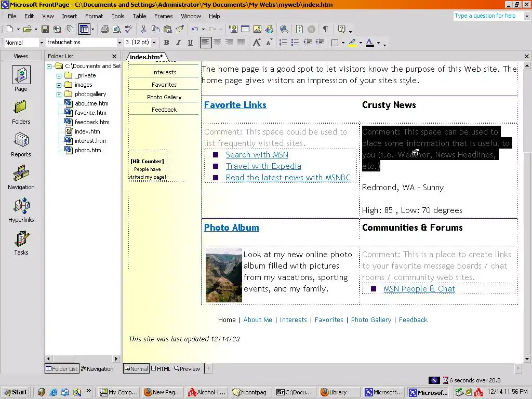Open the Frames menu

(163, 16)
